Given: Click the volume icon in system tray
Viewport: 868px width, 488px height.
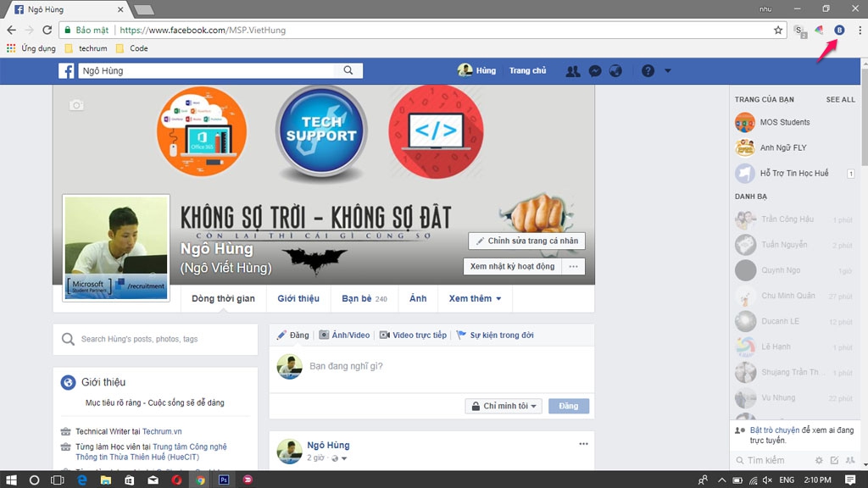Looking at the screenshot, I should pyautogui.click(x=767, y=480).
